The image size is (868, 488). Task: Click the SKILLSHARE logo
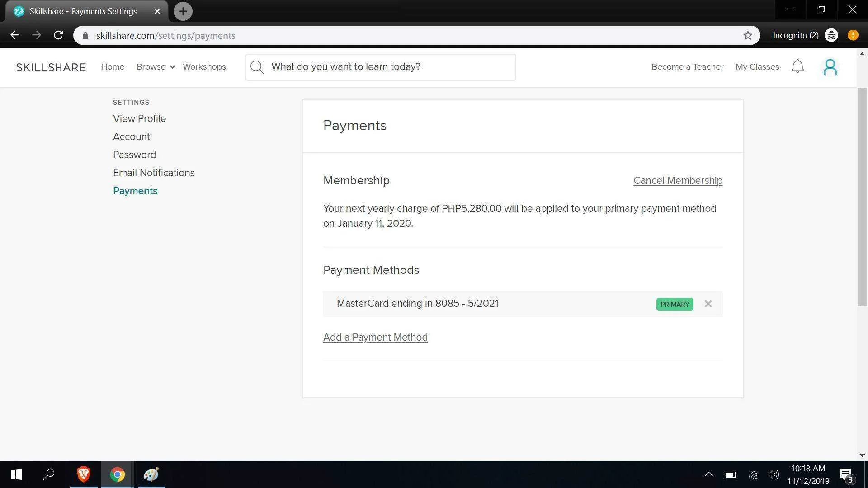(x=51, y=67)
